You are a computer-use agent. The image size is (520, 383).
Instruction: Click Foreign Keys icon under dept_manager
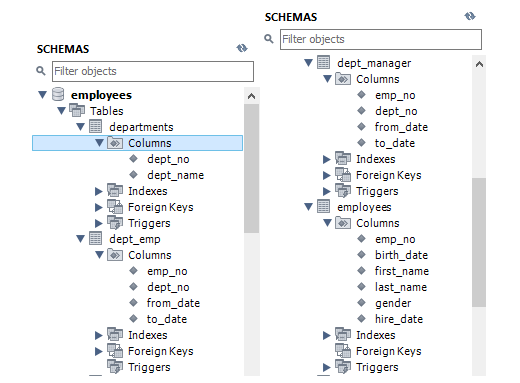tap(343, 175)
